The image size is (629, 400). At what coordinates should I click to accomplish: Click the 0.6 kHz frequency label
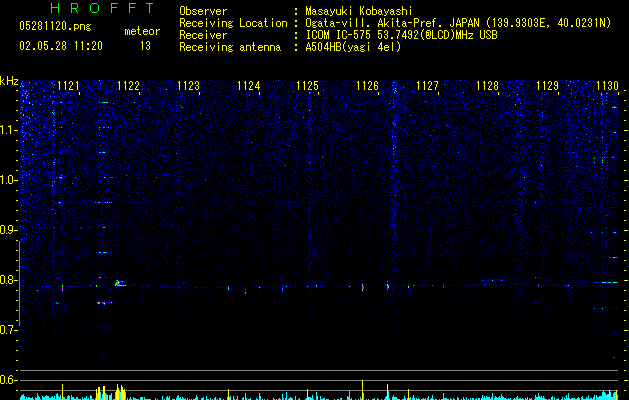click(8, 380)
